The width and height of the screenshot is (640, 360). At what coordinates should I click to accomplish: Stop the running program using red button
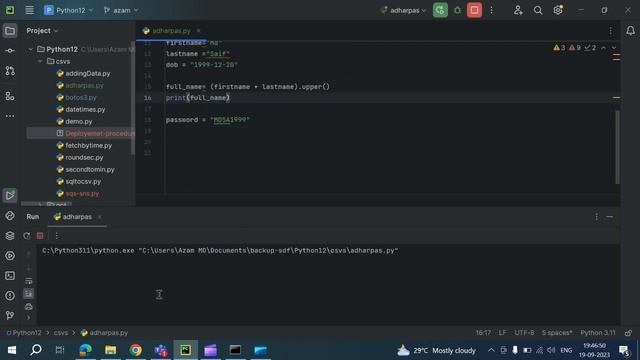[x=474, y=10]
